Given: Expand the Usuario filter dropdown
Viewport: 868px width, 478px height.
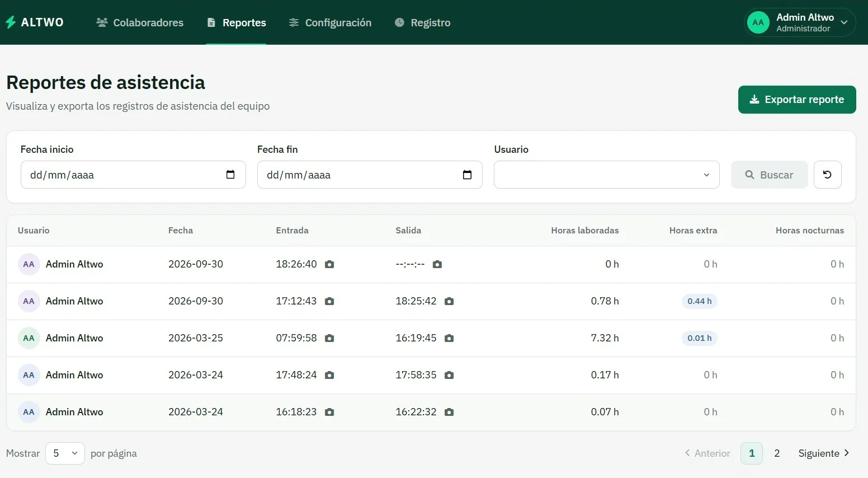Looking at the screenshot, I should click(x=606, y=175).
